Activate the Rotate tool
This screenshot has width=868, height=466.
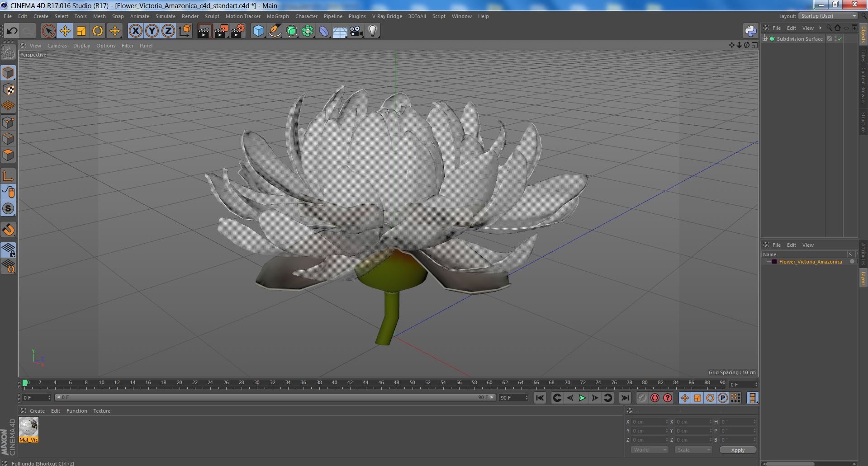pos(98,31)
